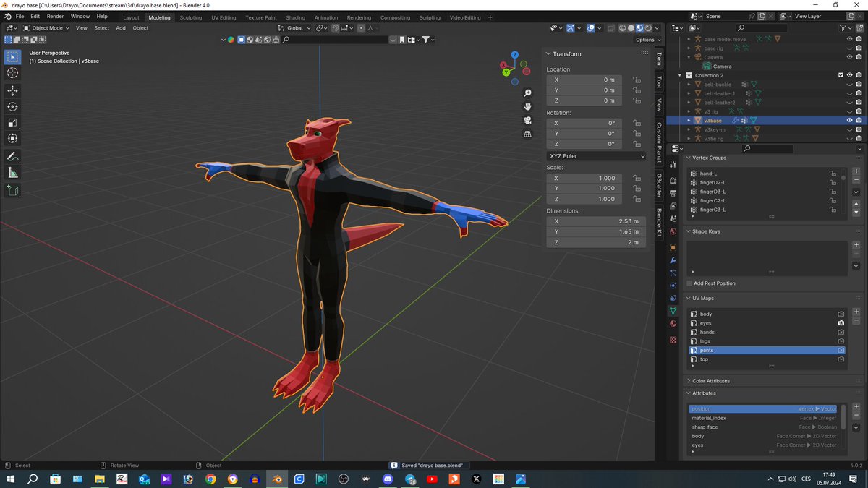This screenshot has width=868, height=488.
Task: Switch to the Sculpting workspace tab
Action: [x=191, y=17]
